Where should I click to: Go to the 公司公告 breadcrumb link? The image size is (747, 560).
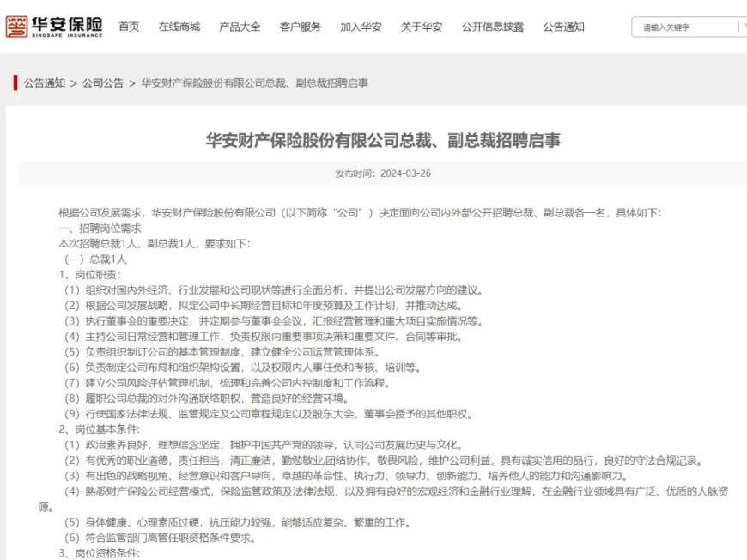tap(103, 83)
